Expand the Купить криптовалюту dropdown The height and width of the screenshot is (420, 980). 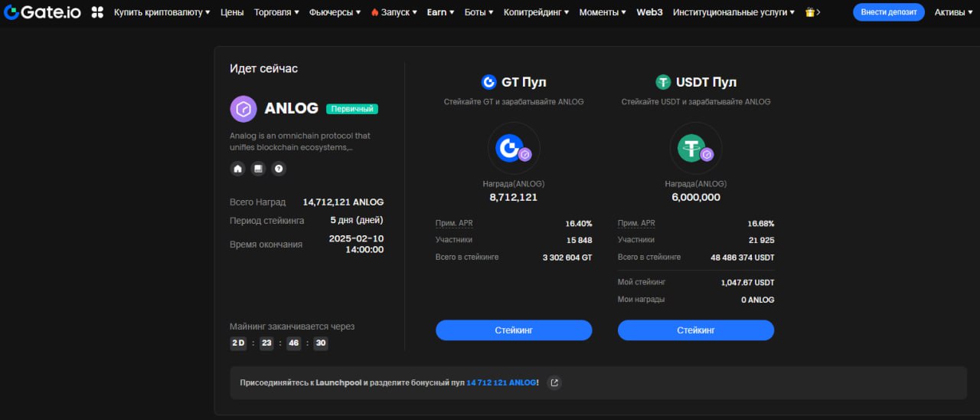(162, 12)
